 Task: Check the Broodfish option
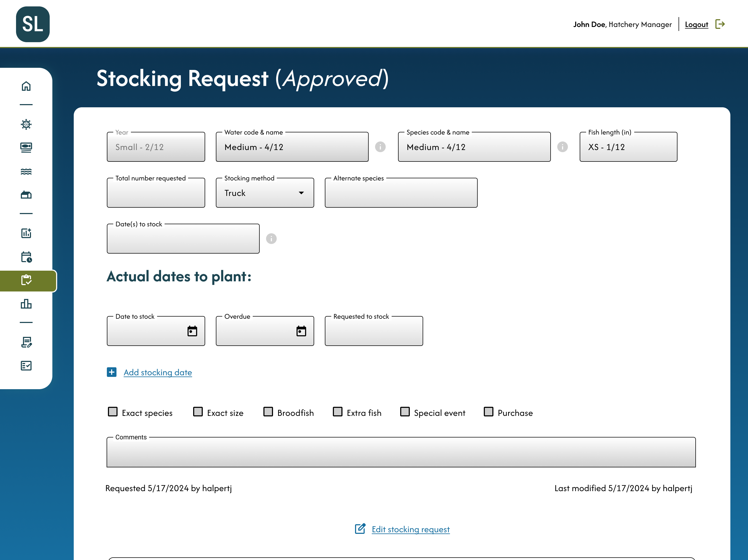[268, 412]
